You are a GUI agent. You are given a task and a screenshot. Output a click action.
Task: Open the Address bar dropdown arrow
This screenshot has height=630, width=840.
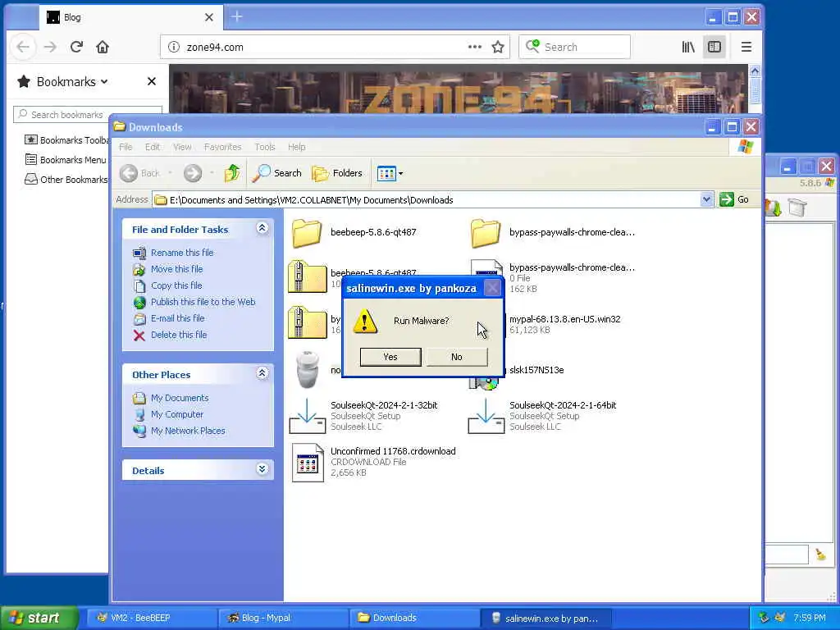tap(706, 200)
